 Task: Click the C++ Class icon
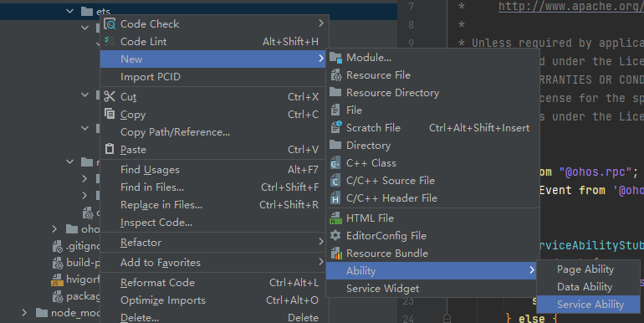pyautogui.click(x=335, y=163)
